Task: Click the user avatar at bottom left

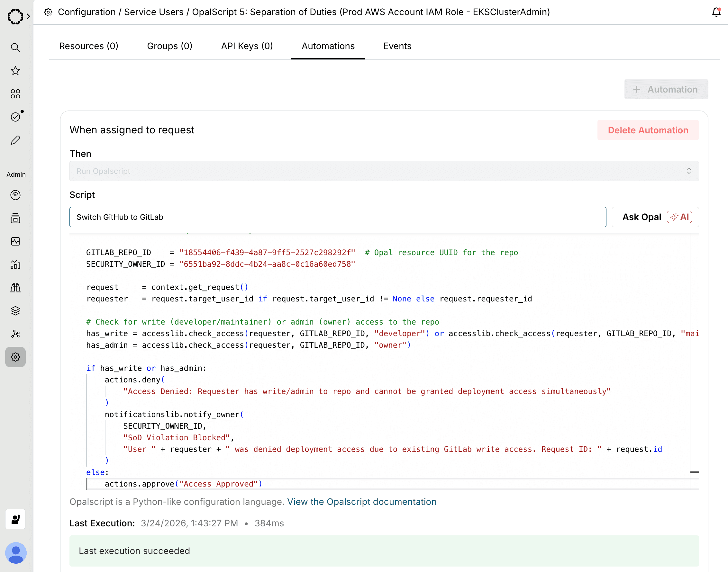Action: (16, 553)
